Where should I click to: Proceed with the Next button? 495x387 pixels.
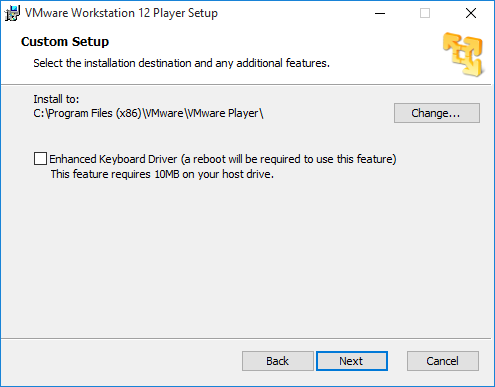pos(352,361)
